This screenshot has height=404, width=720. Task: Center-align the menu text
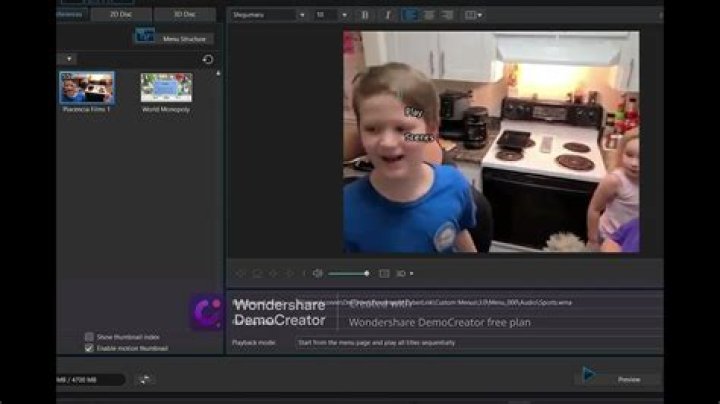tap(428, 15)
